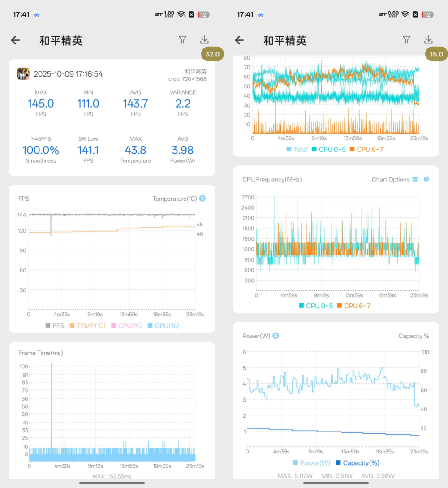Open filter funnel on the right screen
The height and width of the screenshot is (488, 448).
point(406,40)
